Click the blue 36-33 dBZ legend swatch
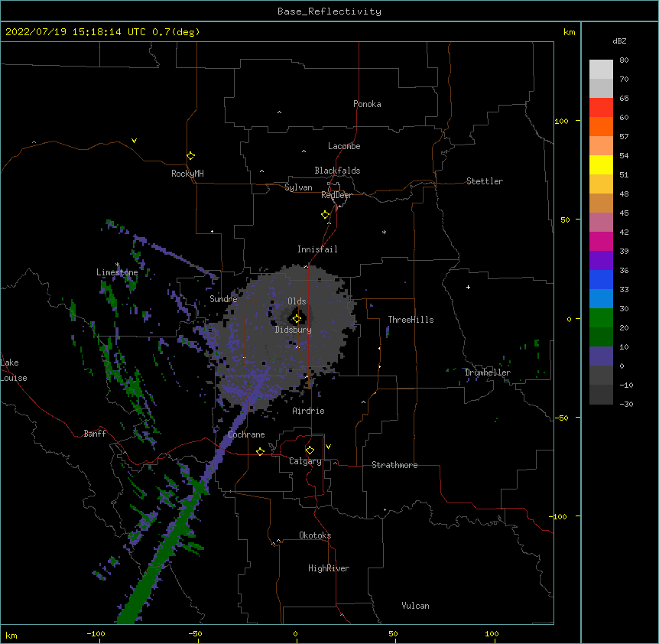This screenshot has height=644, width=659. tap(601, 279)
